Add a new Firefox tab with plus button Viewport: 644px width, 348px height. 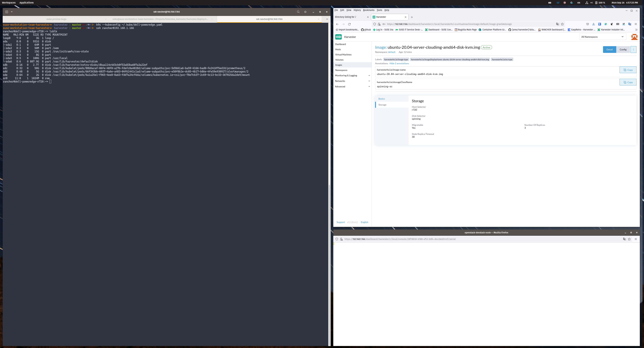pos(412,17)
